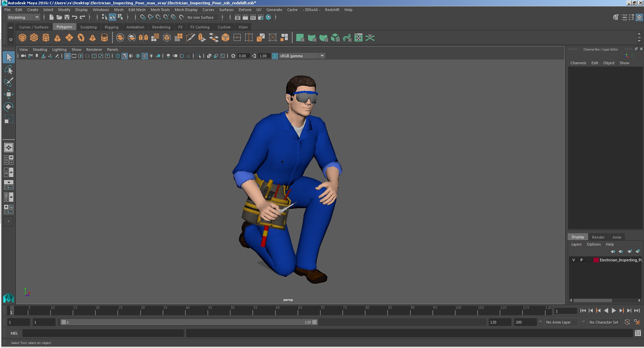The image size is (644, 348).
Task: Go to start of playback range
Action: click(583, 311)
